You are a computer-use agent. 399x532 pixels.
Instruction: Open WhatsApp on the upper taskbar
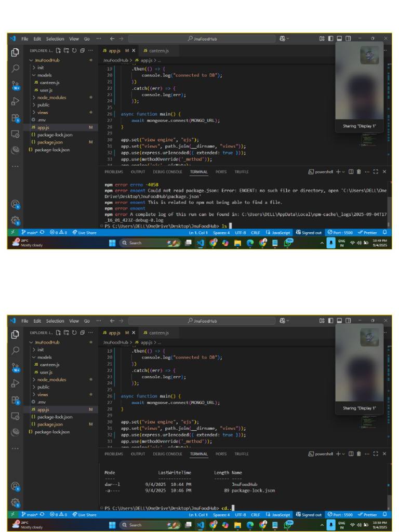click(x=288, y=242)
